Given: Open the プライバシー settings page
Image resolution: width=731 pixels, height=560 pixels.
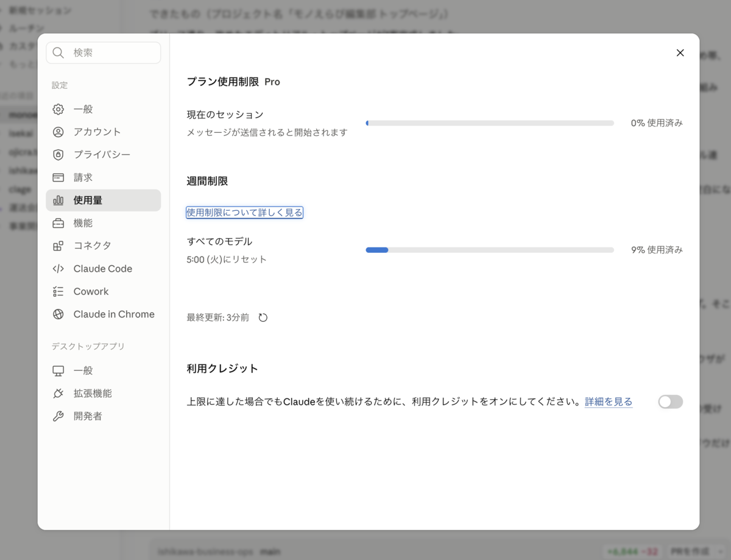Looking at the screenshot, I should (104, 155).
